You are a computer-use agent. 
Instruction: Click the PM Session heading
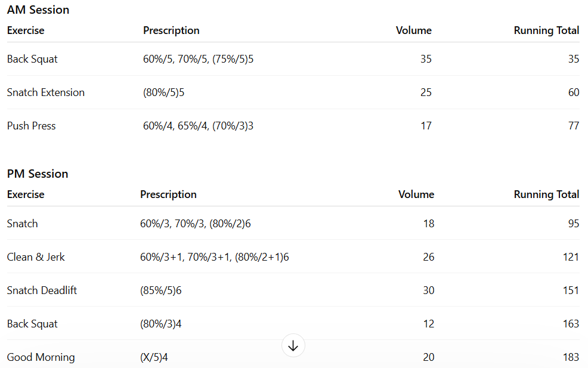pos(38,174)
